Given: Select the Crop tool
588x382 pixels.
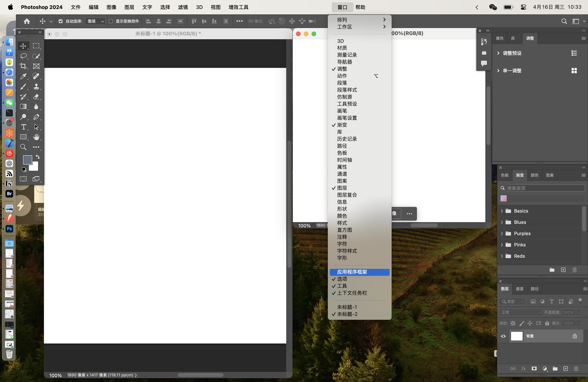Looking at the screenshot, I should (24, 66).
